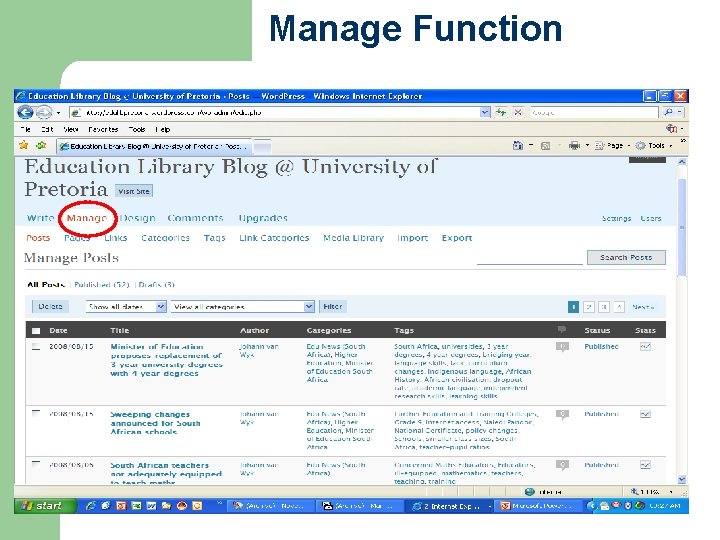Click the Refresh icon beside address bar

tap(501, 112)
